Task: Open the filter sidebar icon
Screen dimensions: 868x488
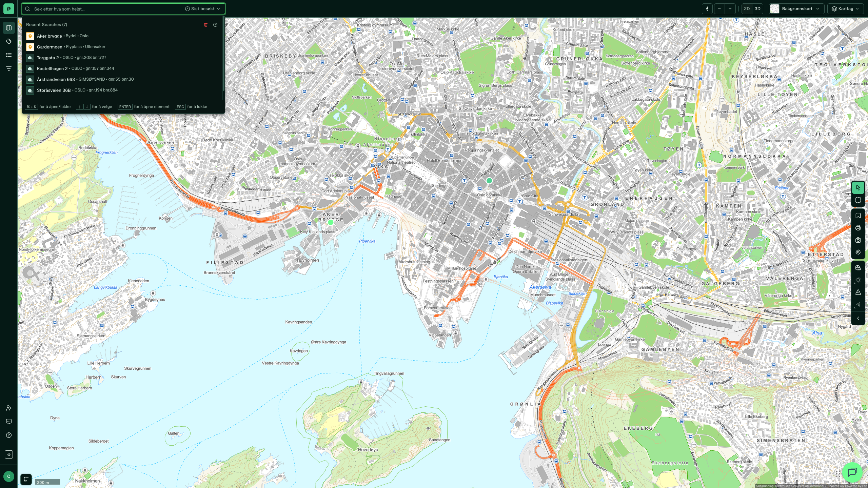Action: click(9, 68)
